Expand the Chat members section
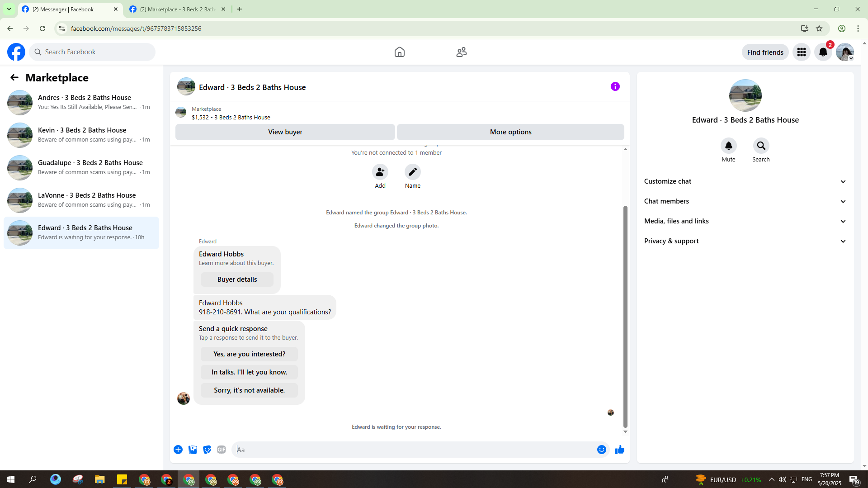 tap(745, 201)
